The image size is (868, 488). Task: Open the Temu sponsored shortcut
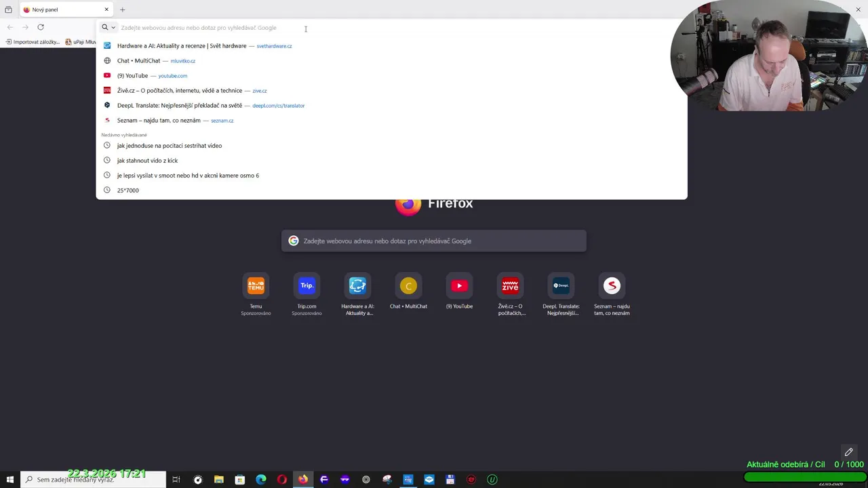[x=256, y=295]
